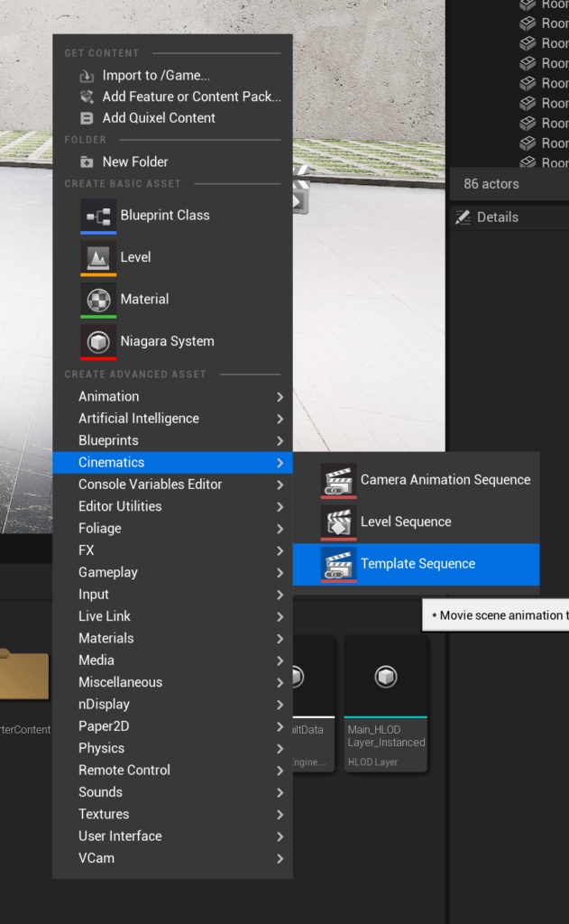Click the Template Sequence clapperboard icon

pos(339,565)
